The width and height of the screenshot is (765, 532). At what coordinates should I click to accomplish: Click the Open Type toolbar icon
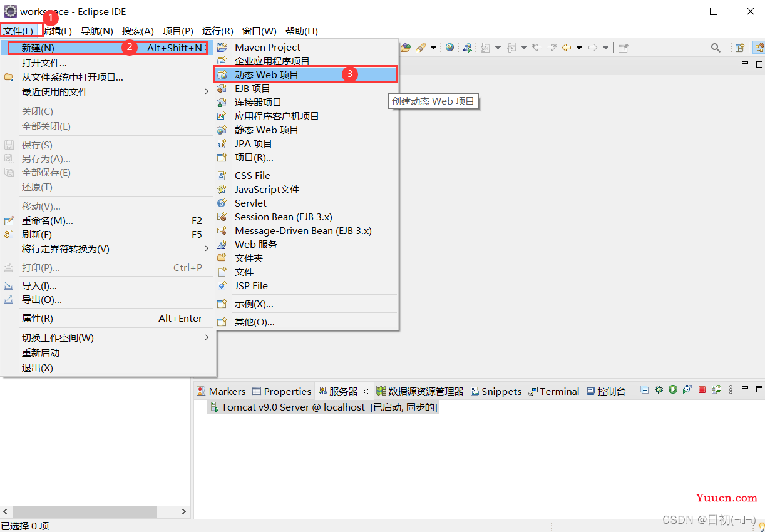pos(406,48)
